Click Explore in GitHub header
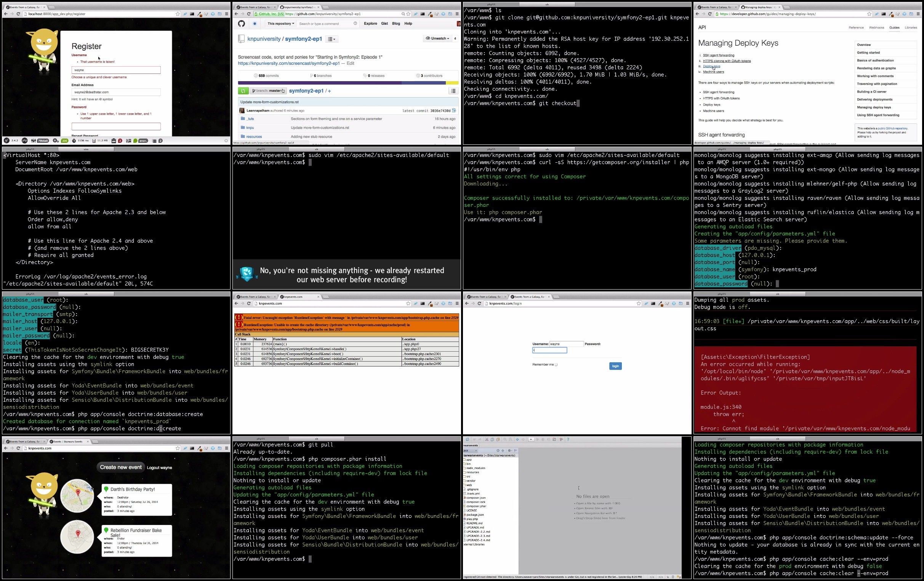924x581 pixels. (x=370, y=24)
